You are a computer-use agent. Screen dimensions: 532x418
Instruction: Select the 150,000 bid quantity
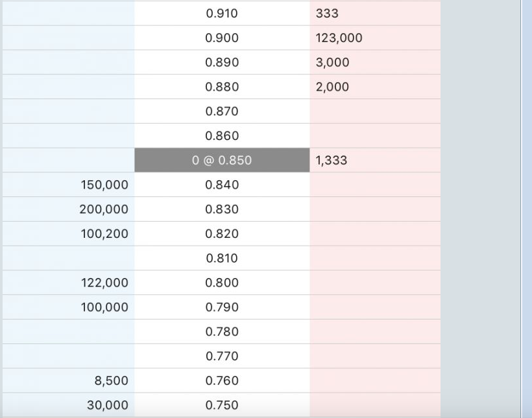click(x=104, y=185)
